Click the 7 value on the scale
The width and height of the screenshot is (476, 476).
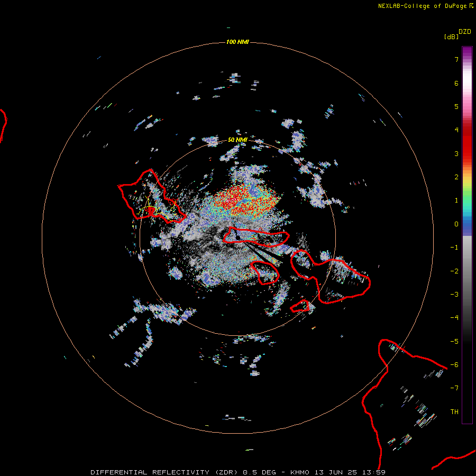pos(456,59)
